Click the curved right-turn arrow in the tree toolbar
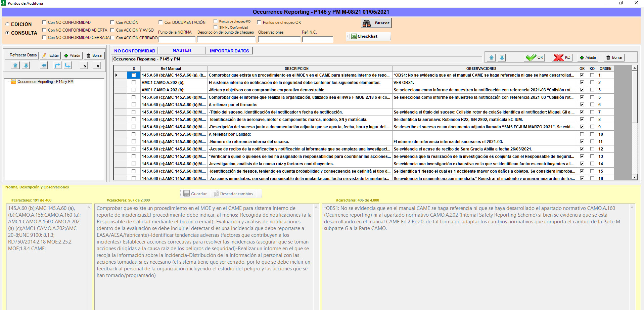644x310 pixels. (57, 65)
